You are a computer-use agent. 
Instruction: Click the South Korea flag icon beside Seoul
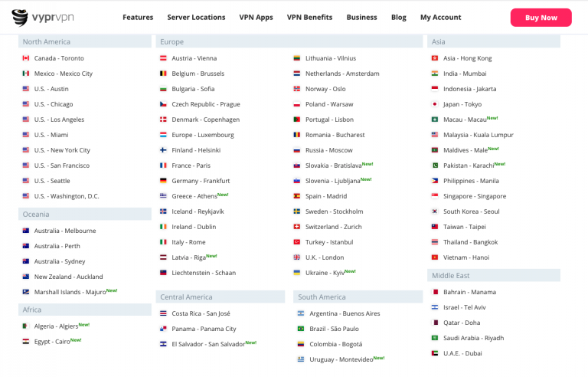point(435,211)
